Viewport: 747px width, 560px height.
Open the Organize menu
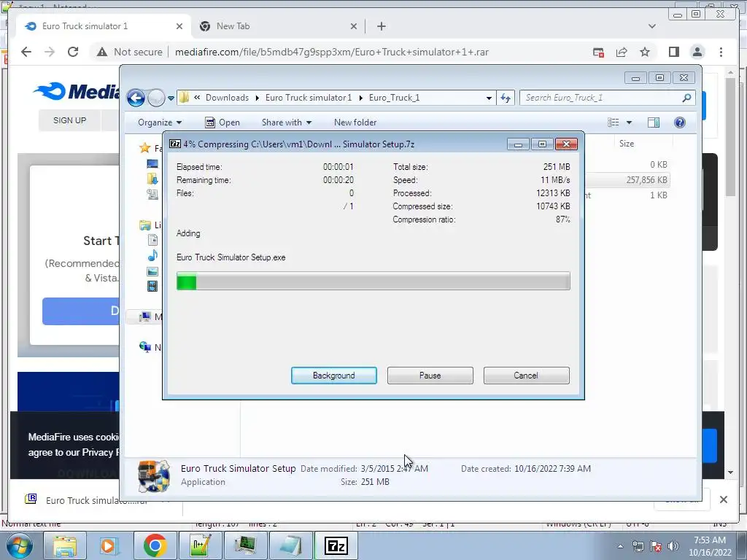click(160, 122)
